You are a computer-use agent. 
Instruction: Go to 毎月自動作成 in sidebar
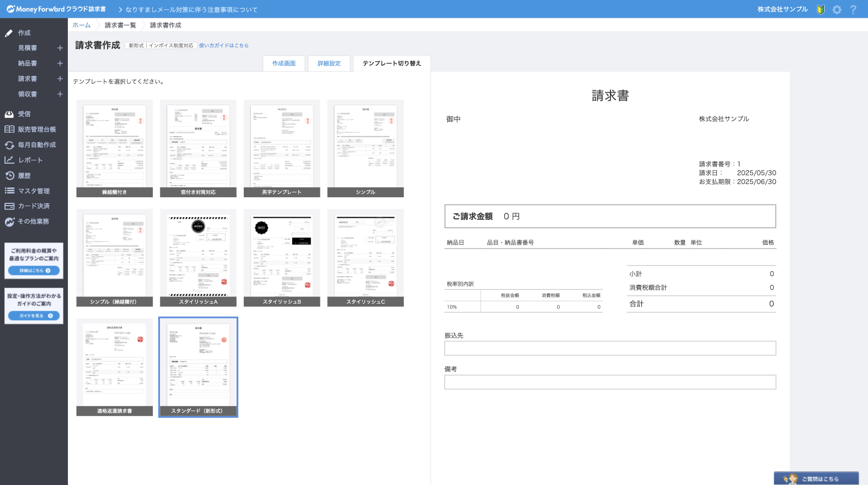36,145
